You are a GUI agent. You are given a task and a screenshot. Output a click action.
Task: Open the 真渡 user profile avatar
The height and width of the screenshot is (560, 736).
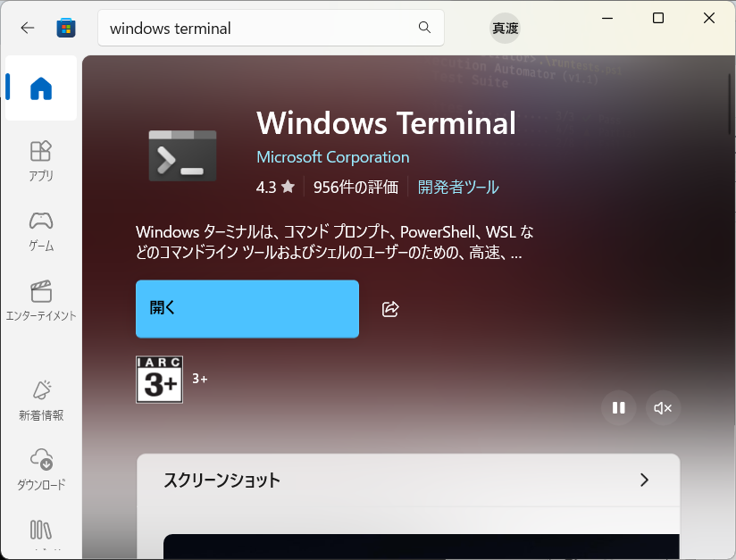coord(505,28)
